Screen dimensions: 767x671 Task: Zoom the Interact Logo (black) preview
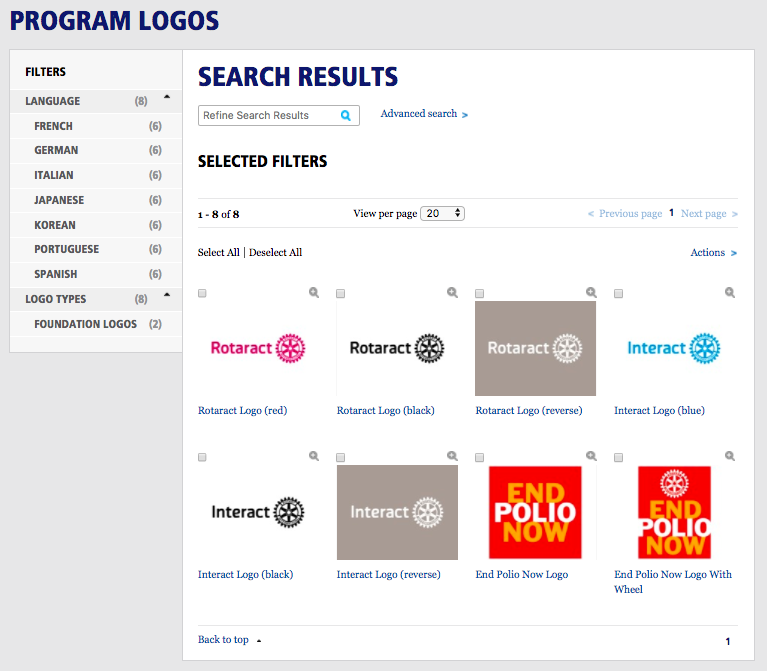coord(314,456)
